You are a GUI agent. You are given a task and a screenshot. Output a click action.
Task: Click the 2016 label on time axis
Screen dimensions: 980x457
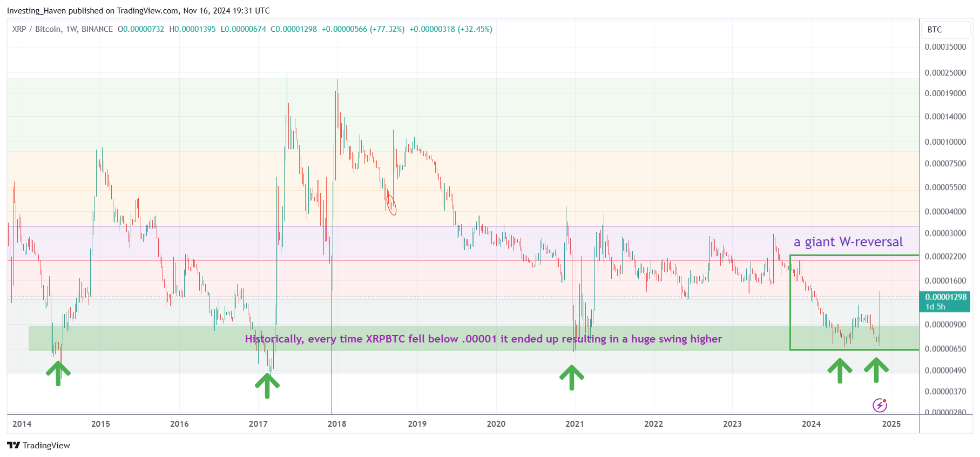click(180, 424)
